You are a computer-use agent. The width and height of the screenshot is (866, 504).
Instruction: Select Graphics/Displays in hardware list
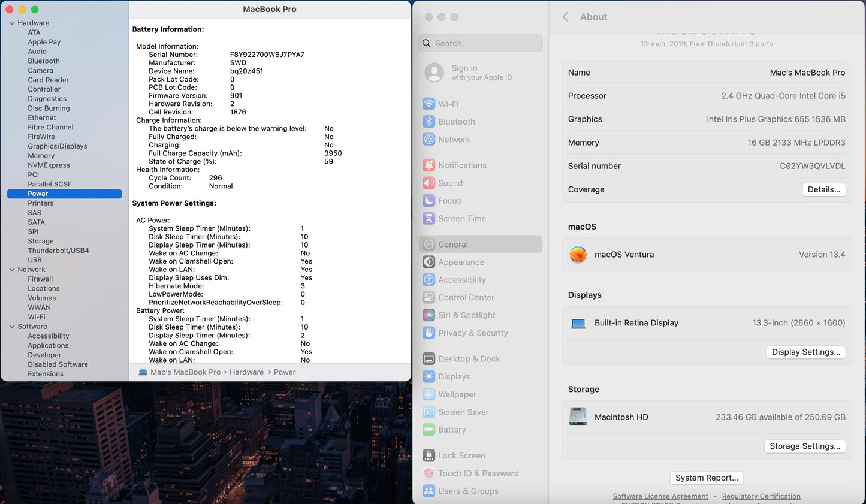pyautogui.click(x=58, y=146)
